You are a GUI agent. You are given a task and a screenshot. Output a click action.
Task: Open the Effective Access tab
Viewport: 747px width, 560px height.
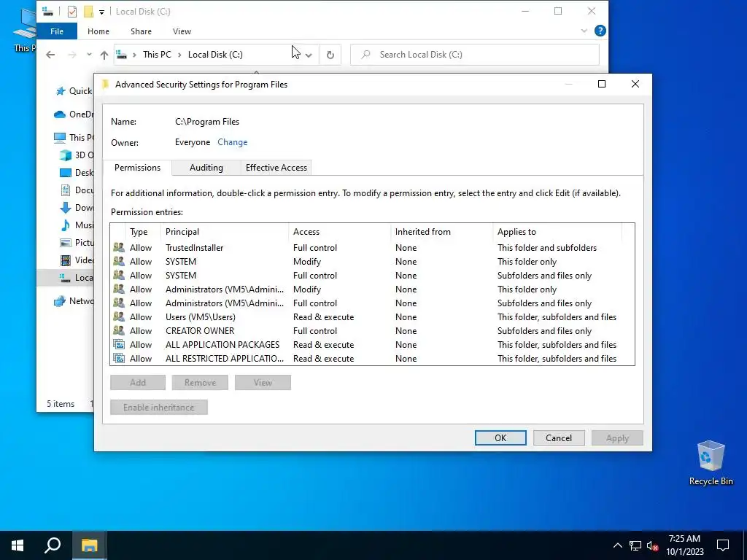(276, 168)
